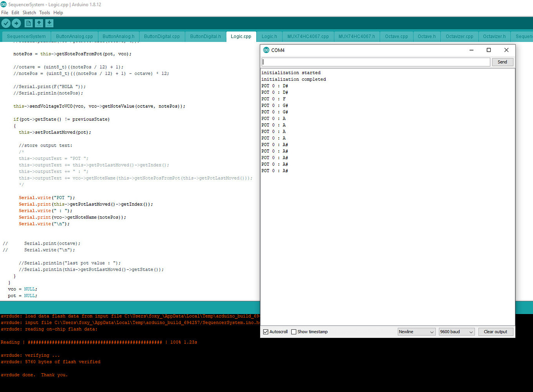The height and width of the screenshot is (392, 533).
Task: Open the Tools menu
Action: coord(44,12)
